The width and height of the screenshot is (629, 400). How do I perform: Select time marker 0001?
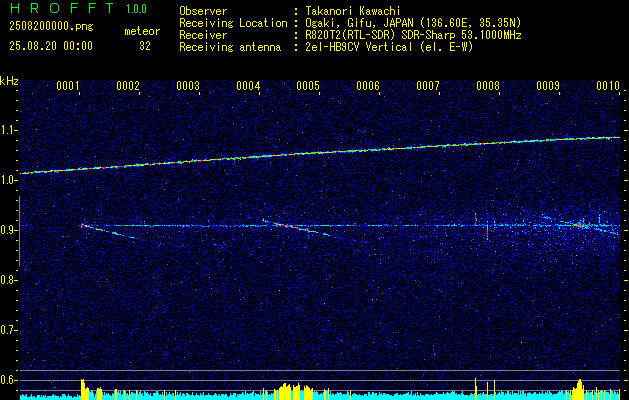[x=67, y=86]
